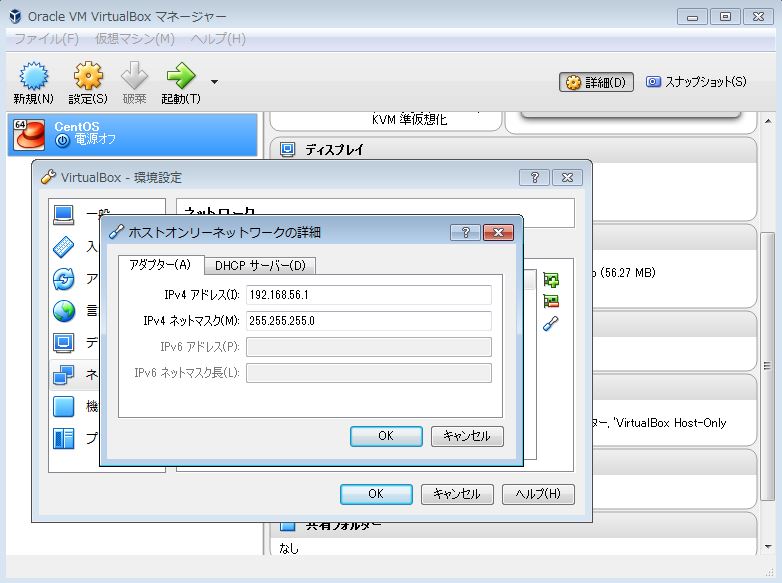Select Input keyboard category icon in preferences

click(64, 247)
